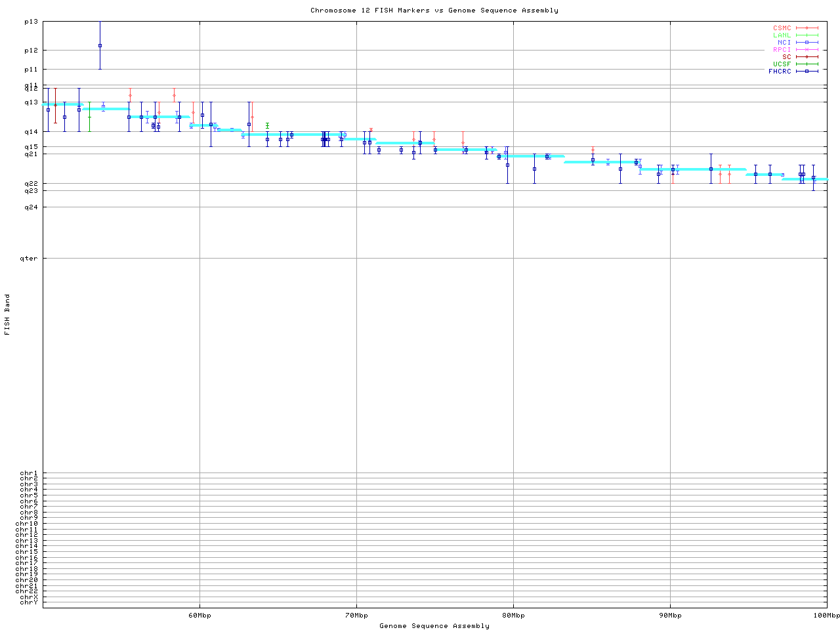The height and width of the screenshot is (630, 840).
Task: Click the NCI blue square legend marker
Action: pyautogui.click(x=807, y=43)
